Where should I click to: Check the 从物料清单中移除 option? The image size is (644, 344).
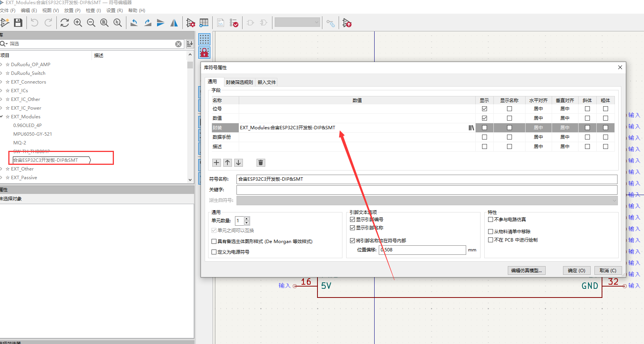click(491, 232)
